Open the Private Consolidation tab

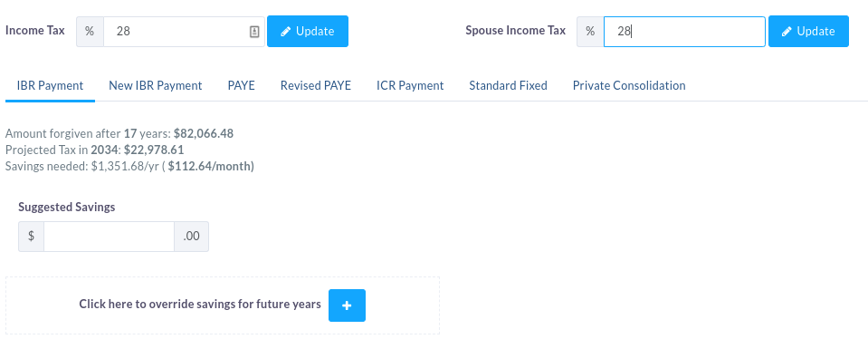click(629, 86)
